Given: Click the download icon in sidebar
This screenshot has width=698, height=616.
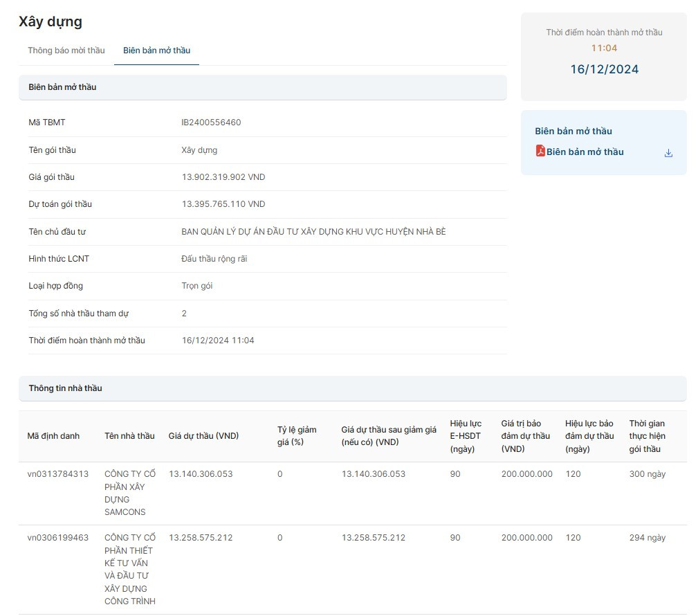Looking at the screenshot, I should click(668, 153).
